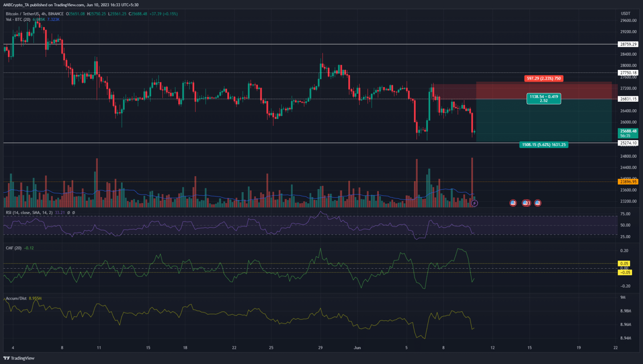Select the rightmost US flag event marker

(x=537, y=203)
